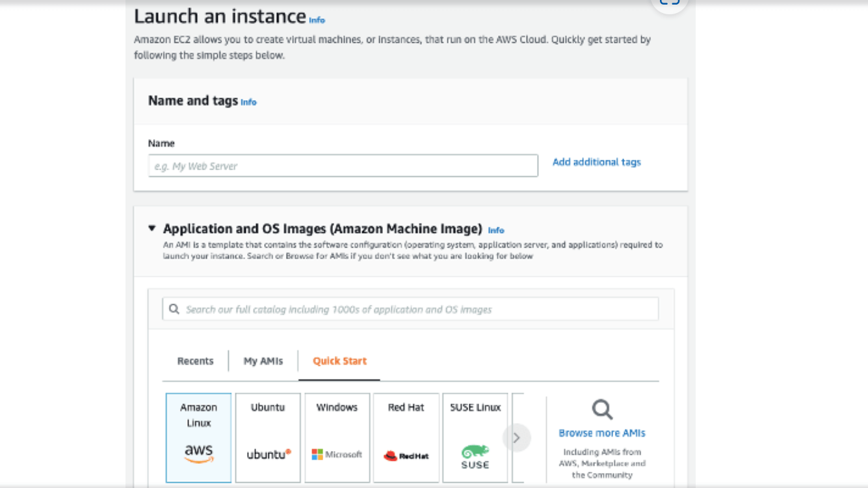Select the Red Hat AMI card

[406, 437]
